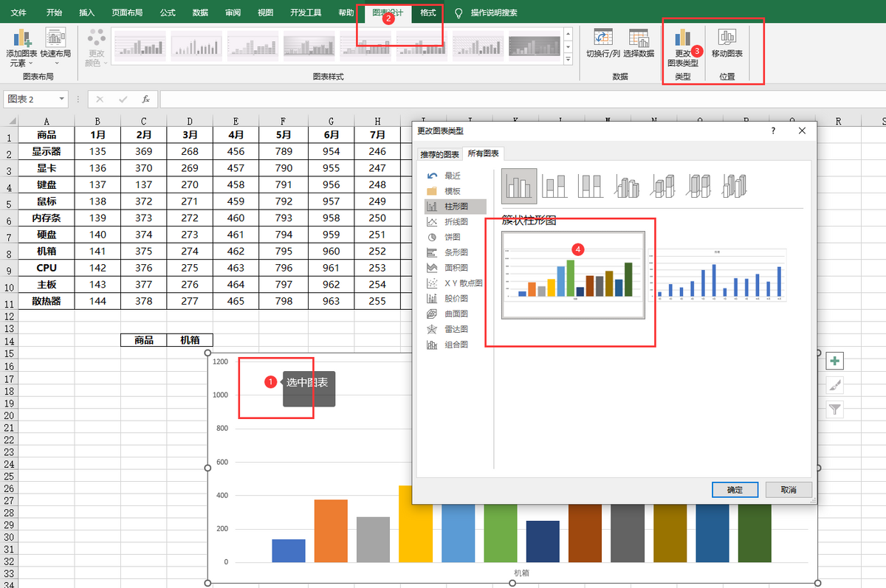Open the Add Chart Element (添加图表元素) menu
Image resolution: width=886 pixels, height=588 pixels.
point(21,47)
